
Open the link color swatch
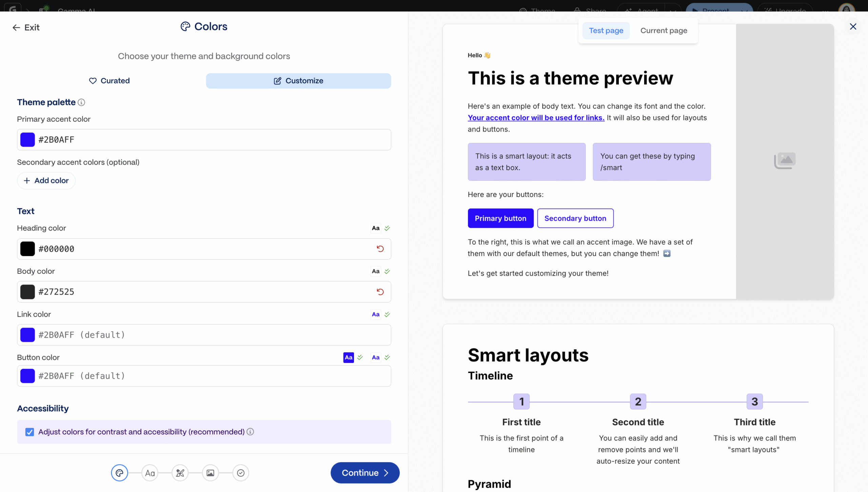[27, 335]
